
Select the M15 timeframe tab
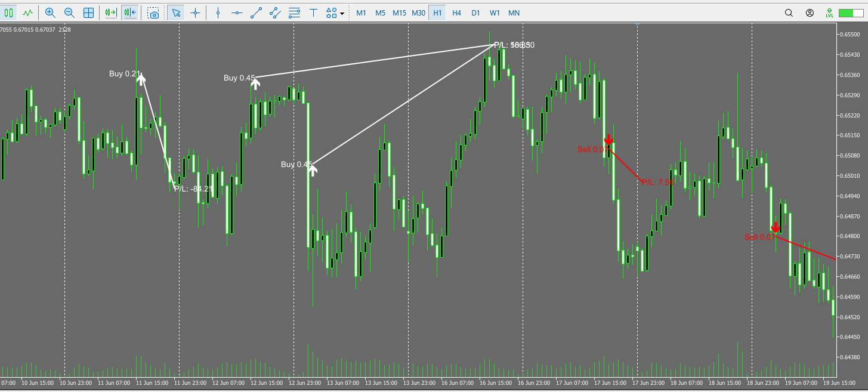[x=400, y=12]
